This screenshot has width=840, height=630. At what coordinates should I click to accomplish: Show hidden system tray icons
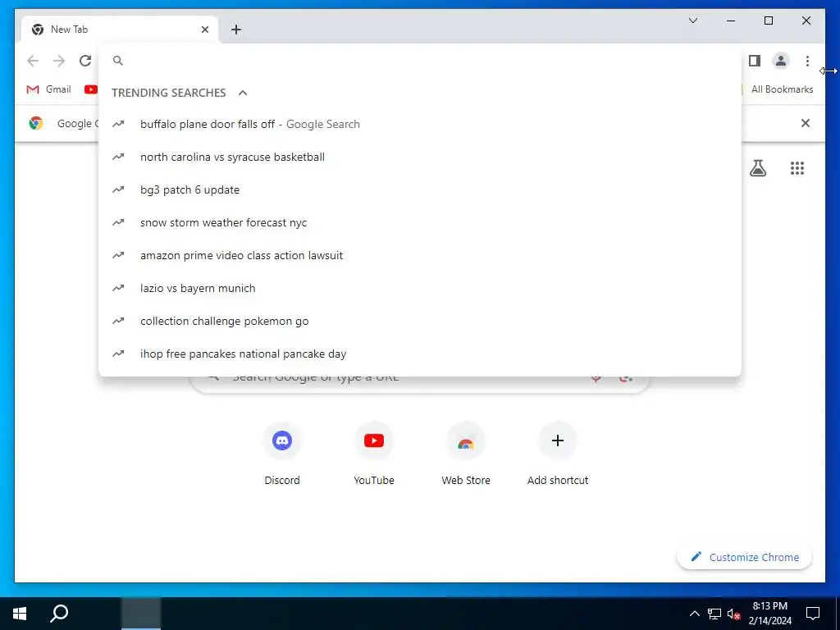[694, 614]
